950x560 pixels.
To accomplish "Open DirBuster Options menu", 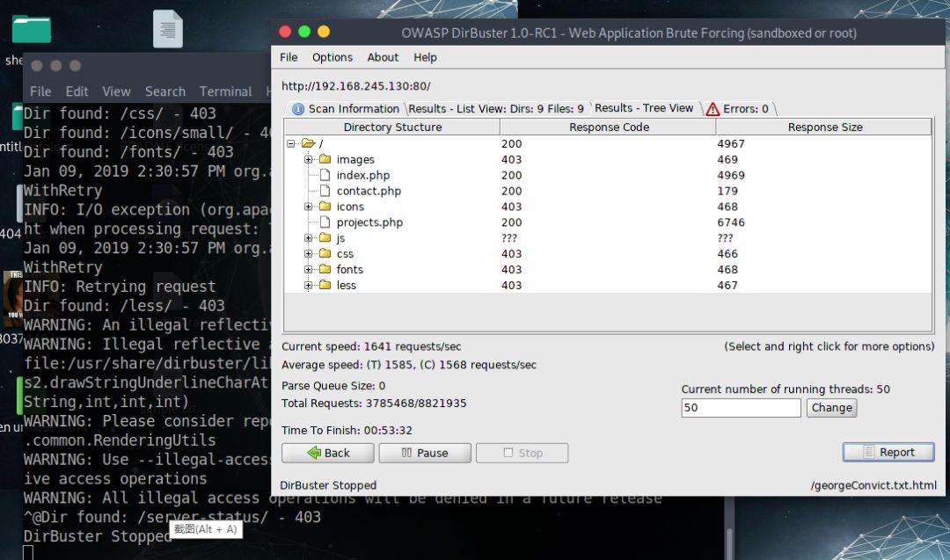I will pyautogui.click(x=332, y=57).
